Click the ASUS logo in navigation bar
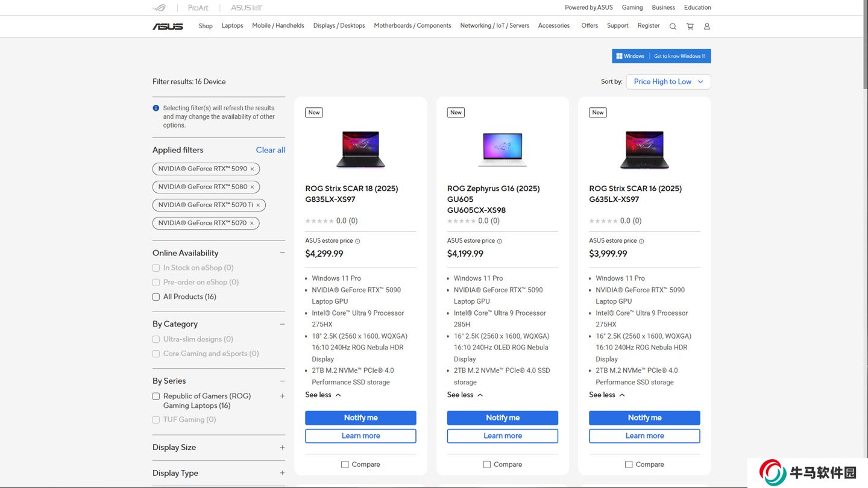This screenshot has height=488, width=868. (168, 26)
